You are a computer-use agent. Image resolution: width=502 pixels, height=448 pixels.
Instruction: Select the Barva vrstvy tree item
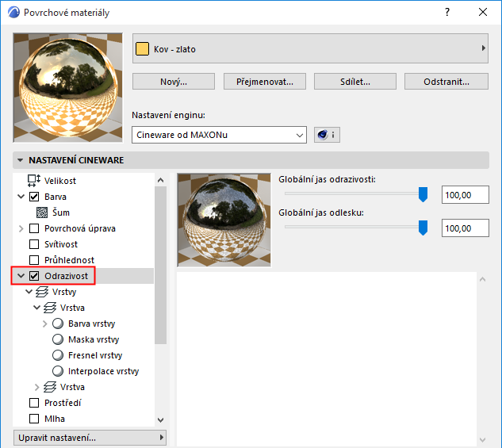[91, 324]
